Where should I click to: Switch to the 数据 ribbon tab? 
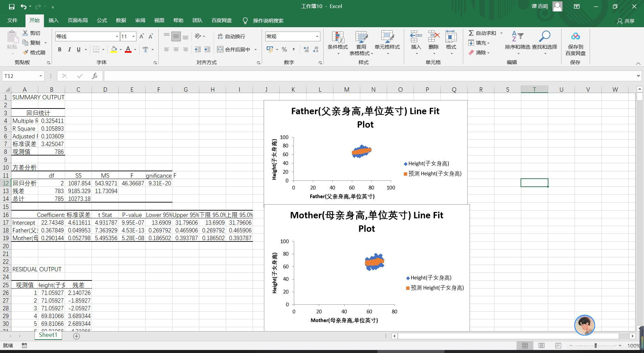click(121, 20)
